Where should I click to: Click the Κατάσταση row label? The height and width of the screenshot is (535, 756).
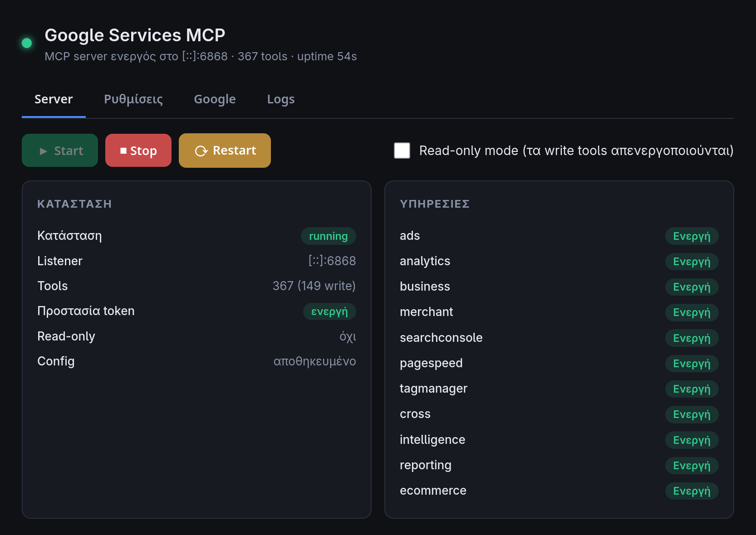click(69, 236)
